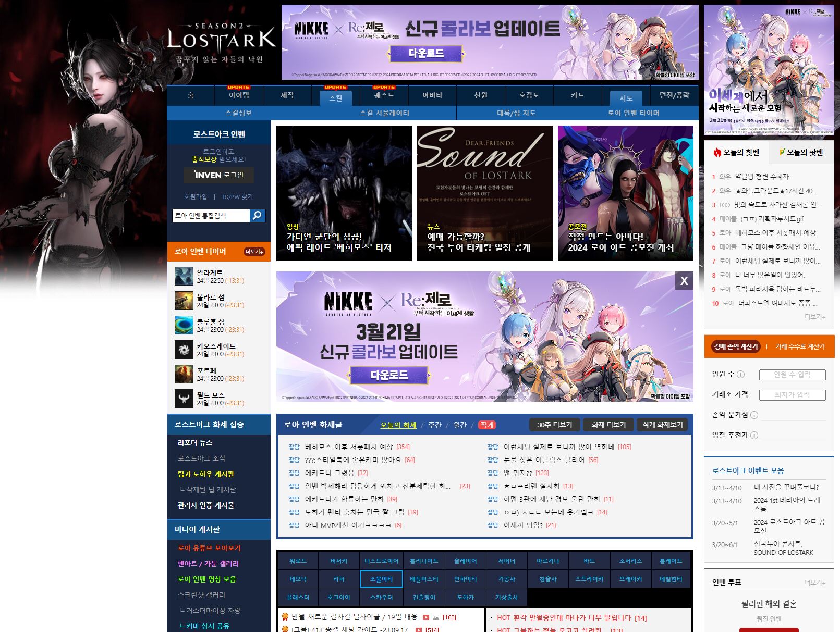Select the 워로드 class button
840x632 pixels.
(x=298, y=561)
